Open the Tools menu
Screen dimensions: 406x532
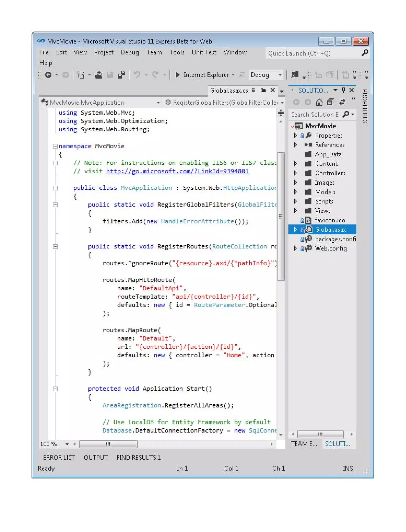pos(177,52)
